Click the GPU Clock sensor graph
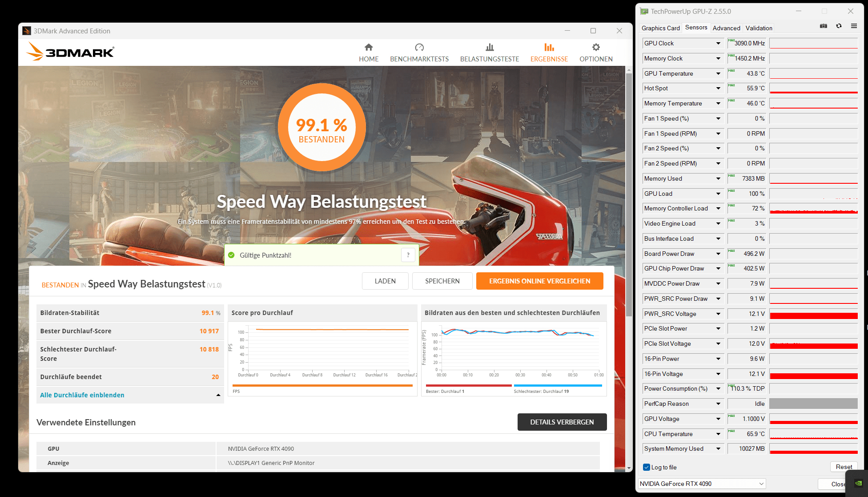The height and width of the screenshot is (497, 868). [813, 43]
